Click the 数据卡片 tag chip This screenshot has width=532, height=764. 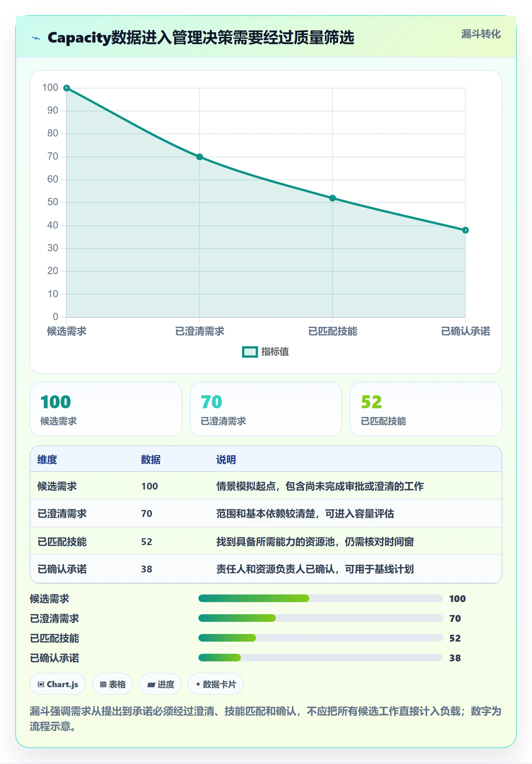216,684
